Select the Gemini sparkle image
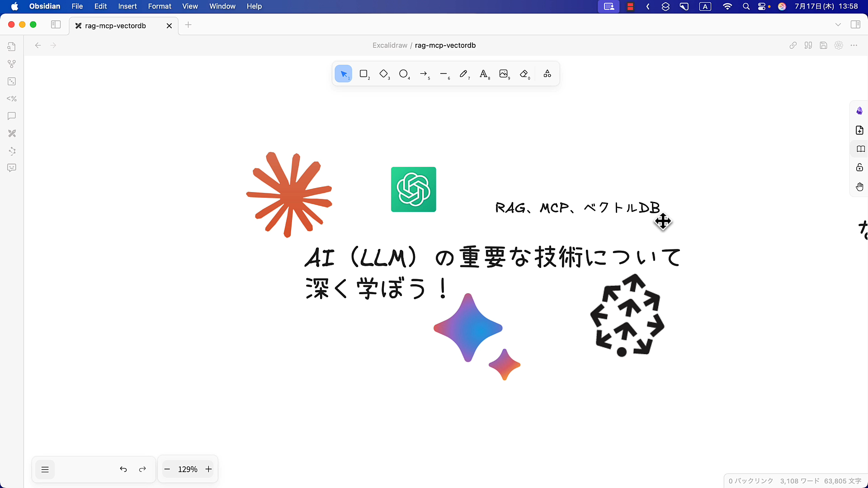868x488 pixels. (477, 337)
